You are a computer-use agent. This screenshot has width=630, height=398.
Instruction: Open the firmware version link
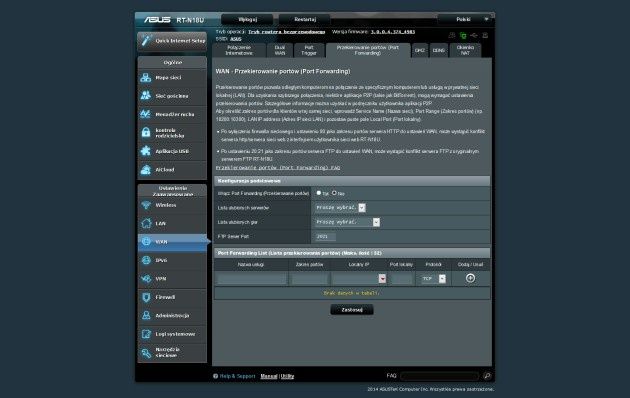pyautogui.click(x=393, y=32)
